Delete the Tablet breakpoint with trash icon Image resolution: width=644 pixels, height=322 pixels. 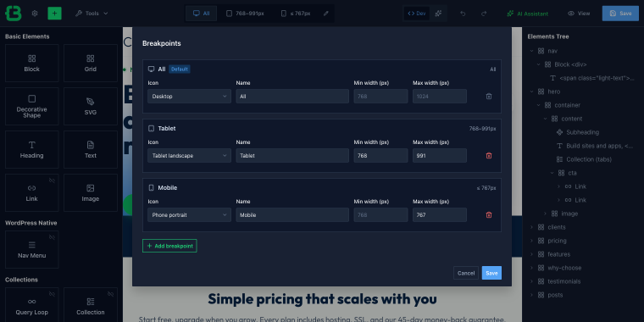(x=489, y=156)
